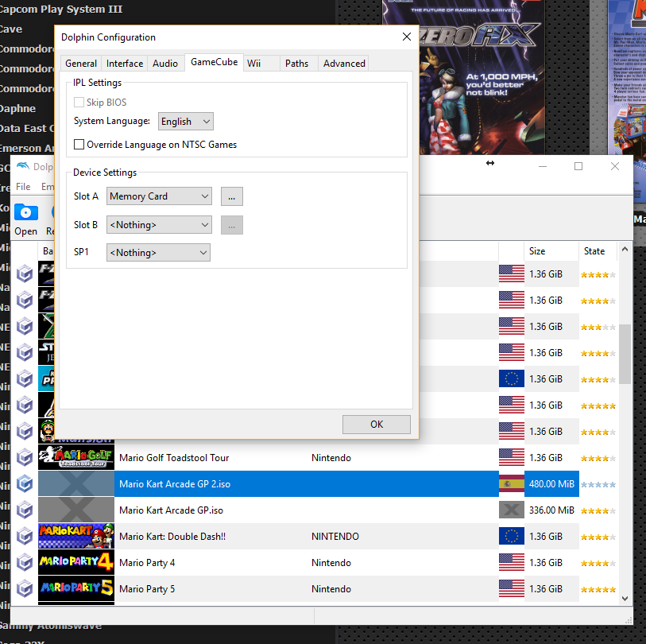Open the Slot B device dropdown
Image resolution: width=646 pixels, height=644 pixels.
click(x=159, y=225)
